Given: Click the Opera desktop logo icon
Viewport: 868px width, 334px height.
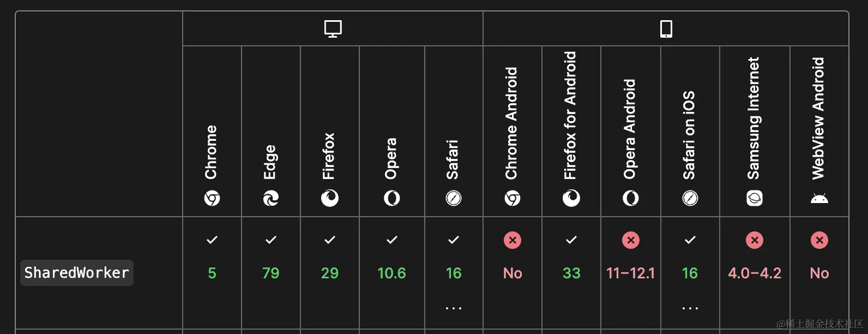Looking at the screenshot, I should (391, 198).
